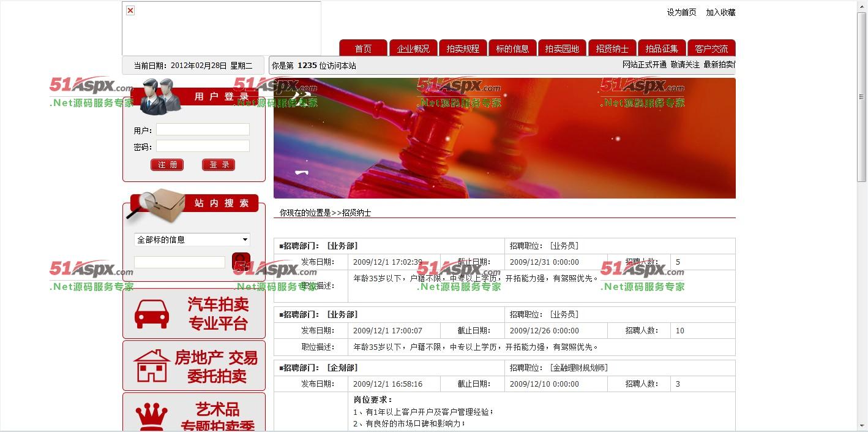This screenshot has height=432, width=868.
Task: Click the red search submit icon button
Action: coord(241,262)
